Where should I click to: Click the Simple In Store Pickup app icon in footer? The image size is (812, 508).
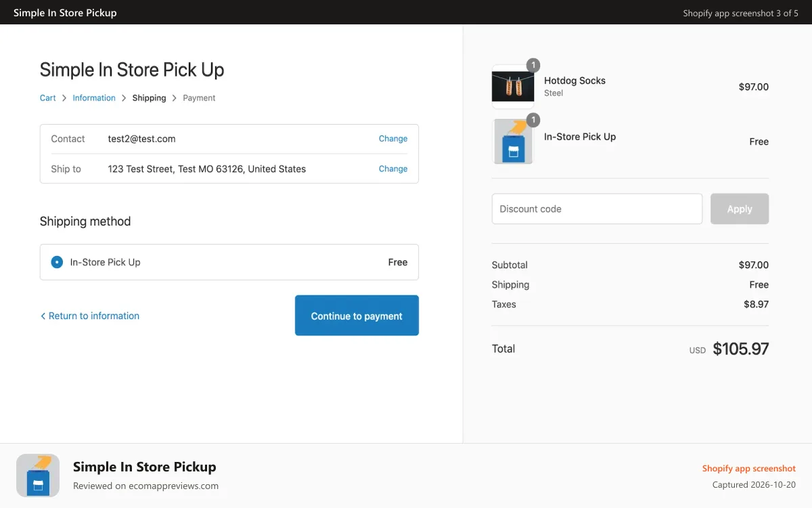point(38,475)
